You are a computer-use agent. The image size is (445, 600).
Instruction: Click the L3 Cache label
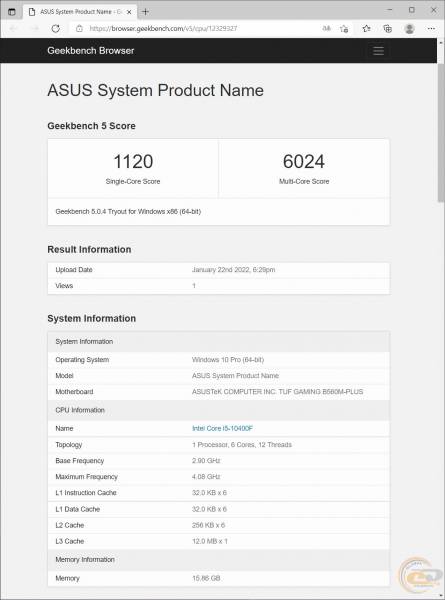70,541
